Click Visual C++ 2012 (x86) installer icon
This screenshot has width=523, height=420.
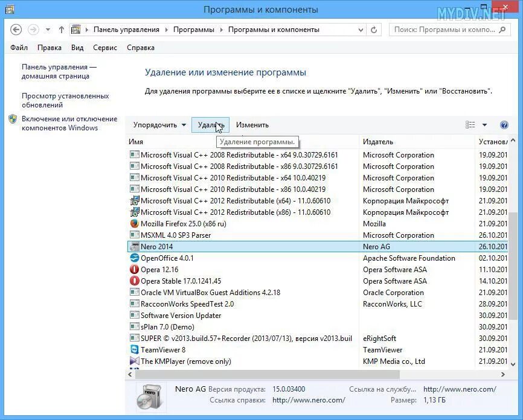(x=135, y=212)
